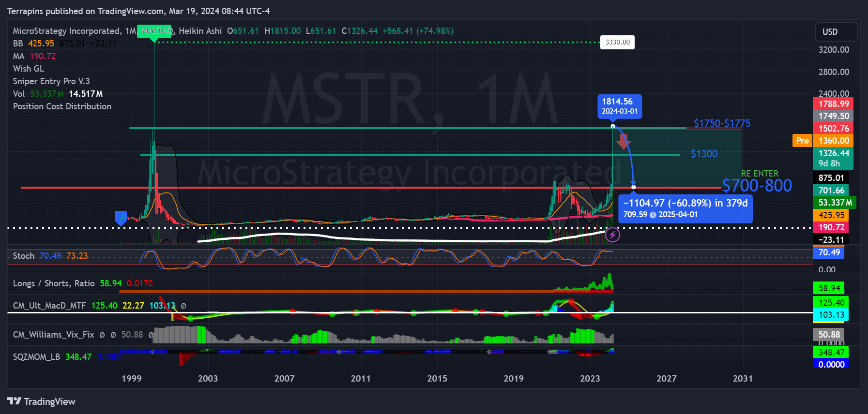
Task: Click the green 348.47 SQZMOM axis tag
Action: click(x=831, y=353)
